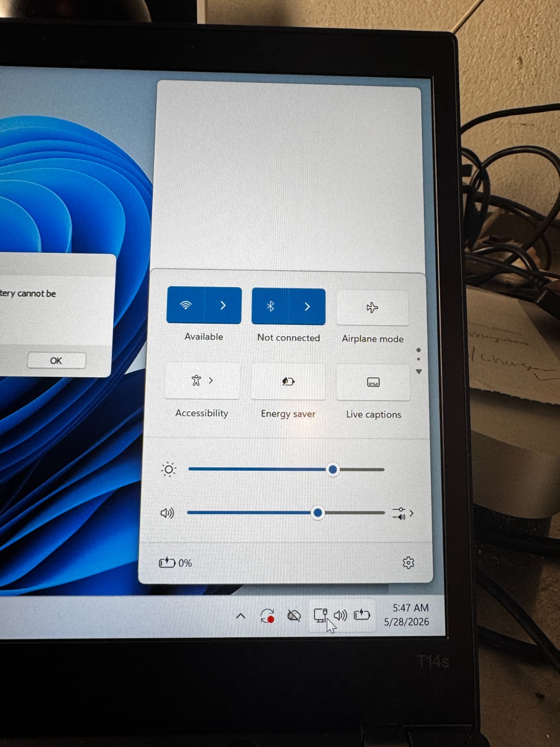Open the Bluetooth devices chevron

coord(307,307)
